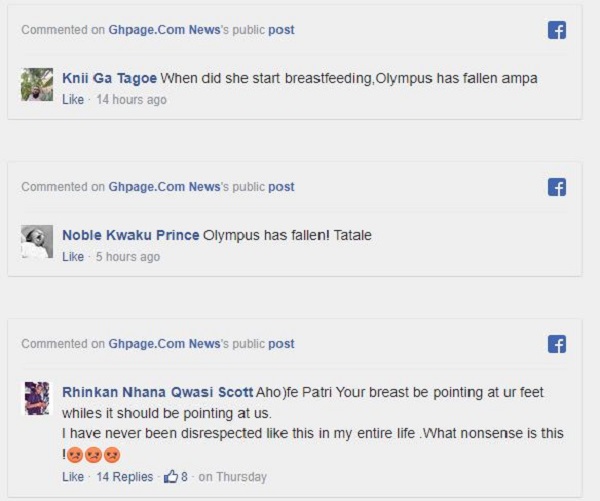Open Rhinkan Nhana Qwasi Scott's name link

157,393
